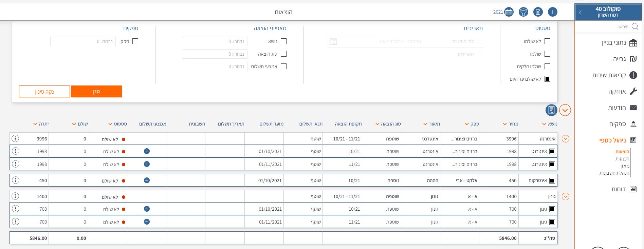Enable the שולמו חלקית checkbox
Image resolution: width=644 pixels, height=249 pixels.
547,66
